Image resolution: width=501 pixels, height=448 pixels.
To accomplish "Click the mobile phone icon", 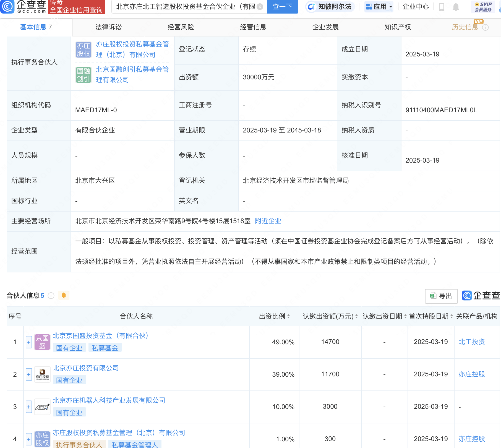I will [442, 7].
